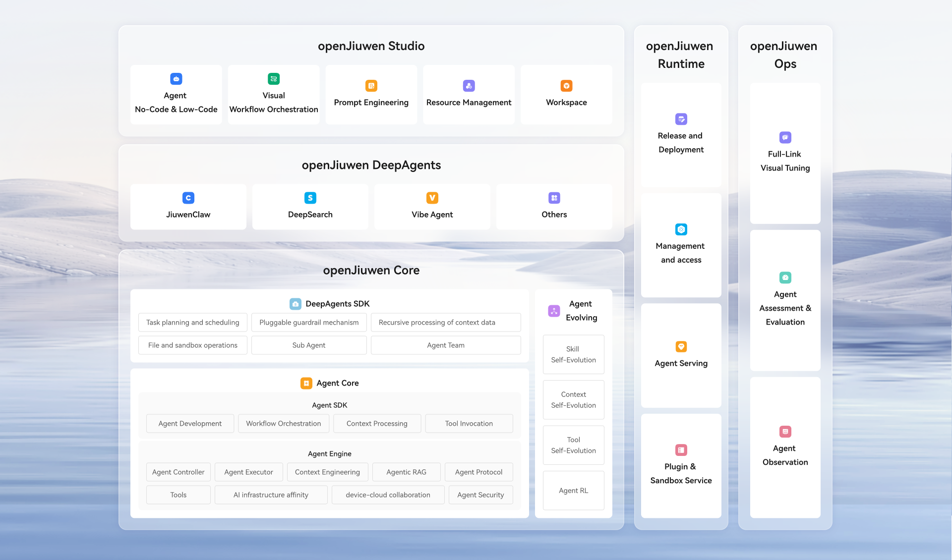The width and height of the screenshot is (952, 560).
Task: Choose the Agentic RAG item
Action: (406, 472)
